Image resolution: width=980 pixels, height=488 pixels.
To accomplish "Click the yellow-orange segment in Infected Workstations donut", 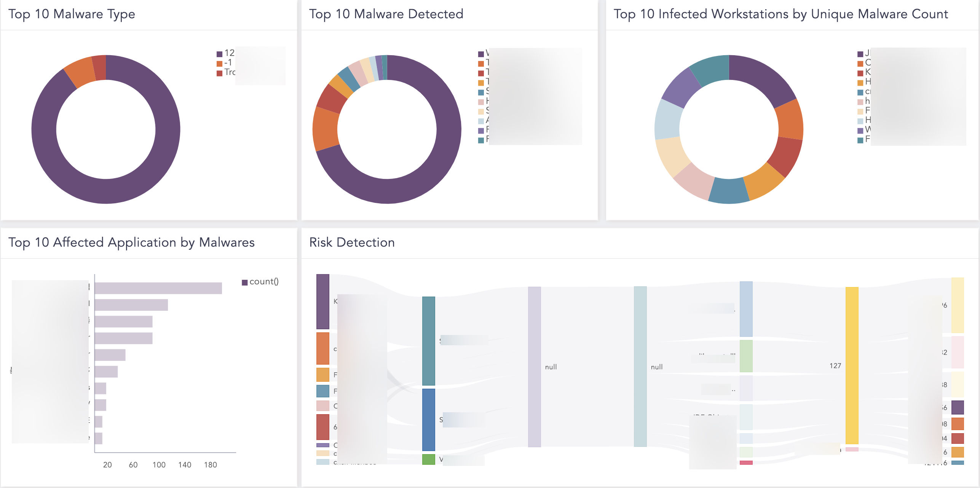I will [x=764, y=182].
